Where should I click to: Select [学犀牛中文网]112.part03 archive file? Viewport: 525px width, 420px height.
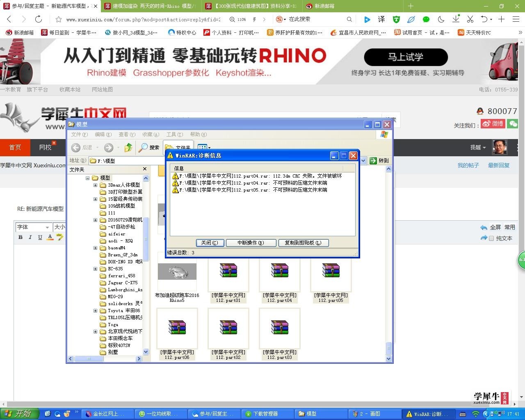pyautogui.click(x=280, y=334)
